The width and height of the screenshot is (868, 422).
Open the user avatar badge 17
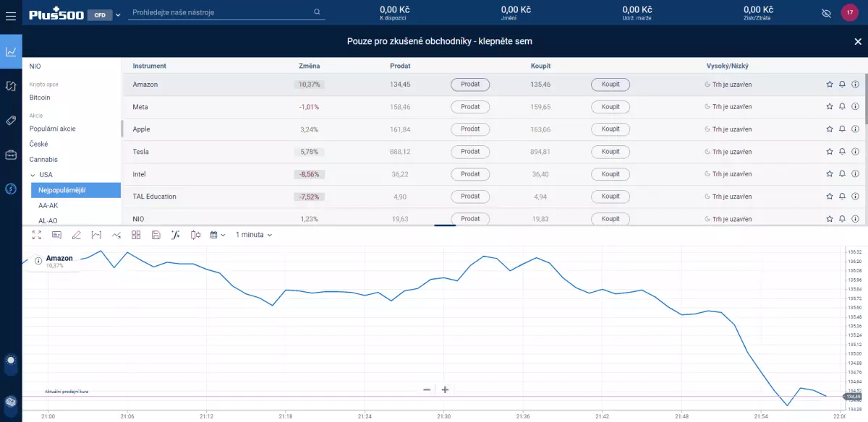pos(850,13)
